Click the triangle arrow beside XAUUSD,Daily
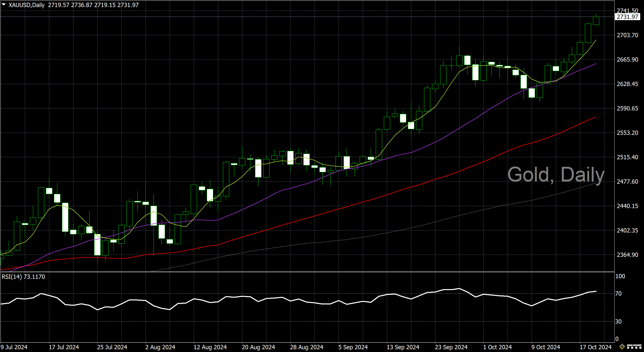 [4, 5]
